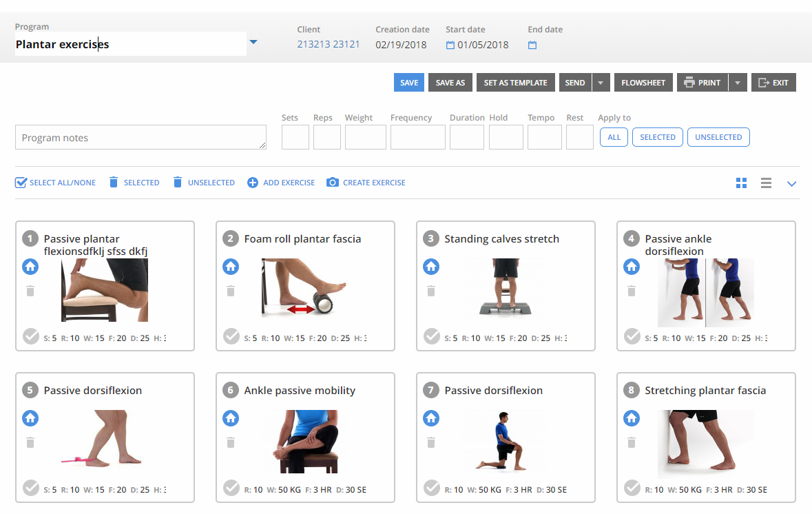Open the End date calendar icon
Image resolution: width=812 pixels, height=514 pixels.
532,45
